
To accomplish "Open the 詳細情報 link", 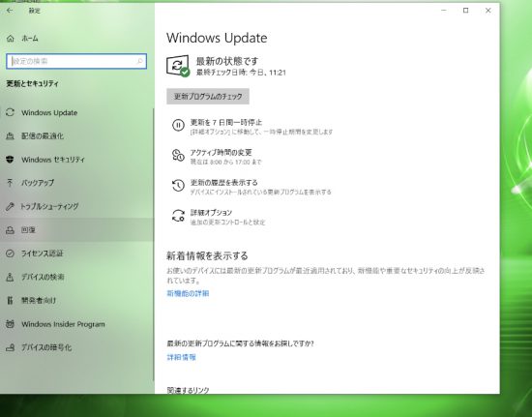I will click(181, 357).
